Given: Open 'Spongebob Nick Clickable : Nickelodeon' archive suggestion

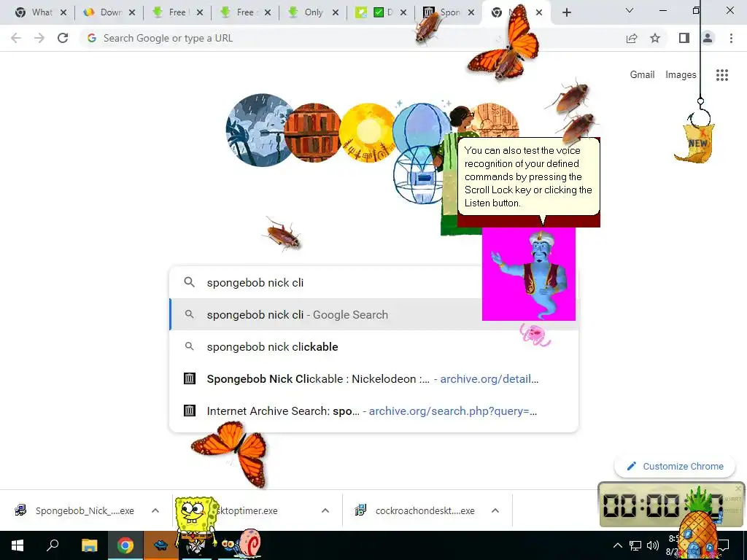Looking at the screenshot, I should click(x=374, y=379).
